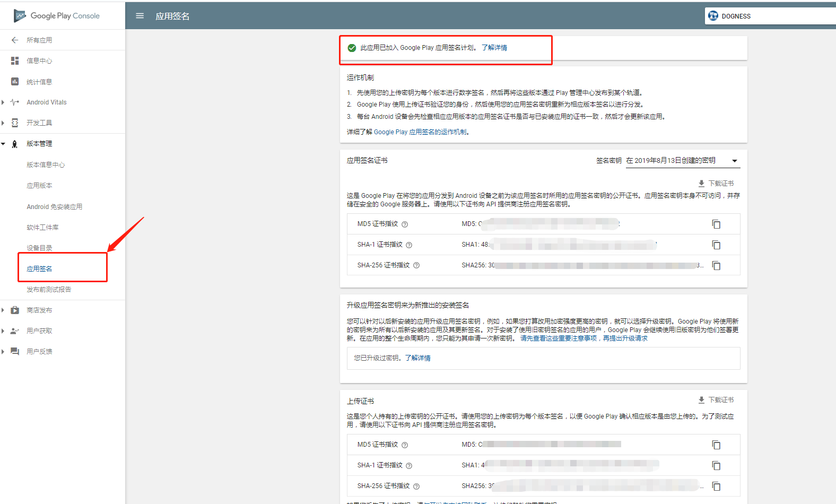Click the 统计信息 chart icon
Viewport: 836px width, 504px height.
15,82
